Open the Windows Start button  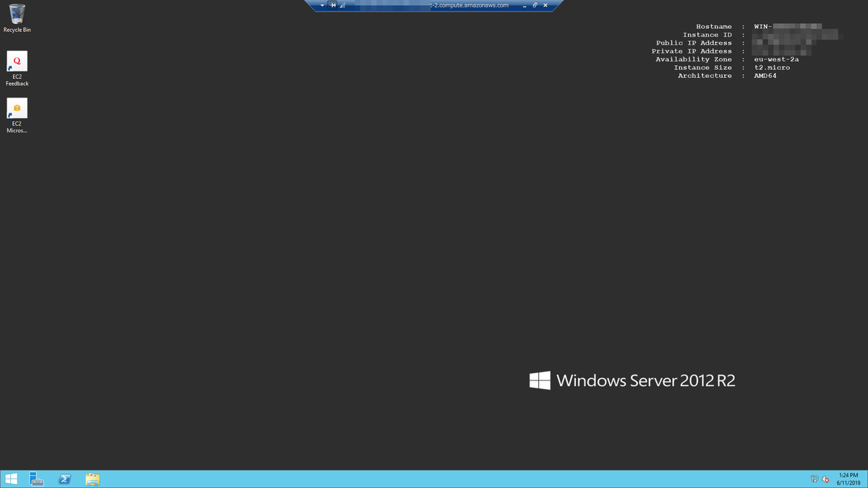tap(11, 479)
